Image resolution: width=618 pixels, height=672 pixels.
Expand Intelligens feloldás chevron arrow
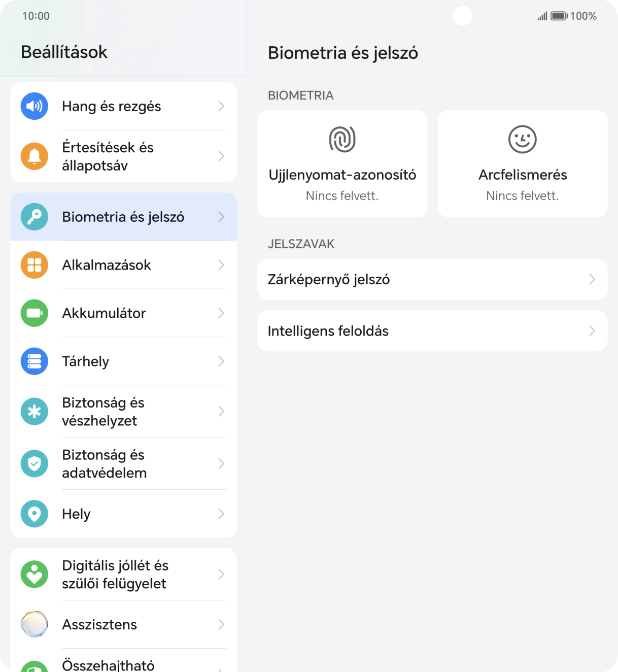pyautogui.click(x=592, y=331)
